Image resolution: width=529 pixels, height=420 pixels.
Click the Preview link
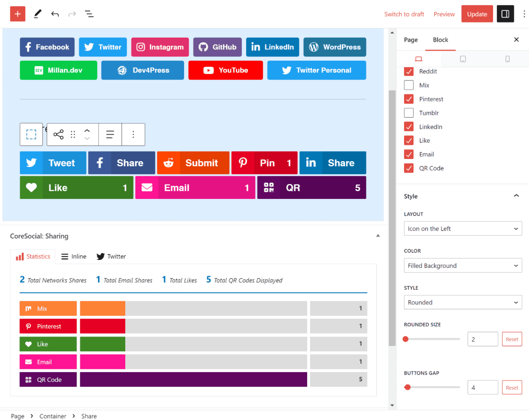point(444,14)
